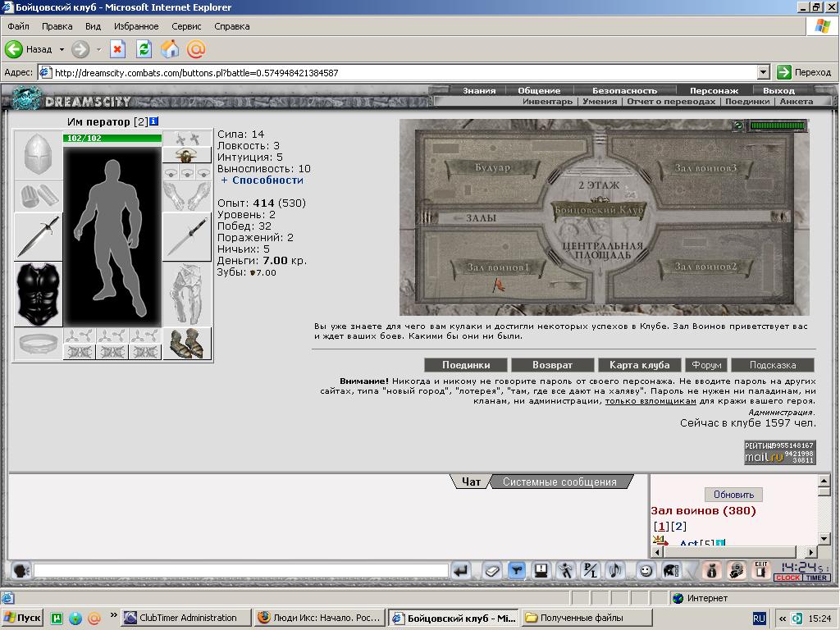
Task: Switch to TIMER mode
Action: 816,577
